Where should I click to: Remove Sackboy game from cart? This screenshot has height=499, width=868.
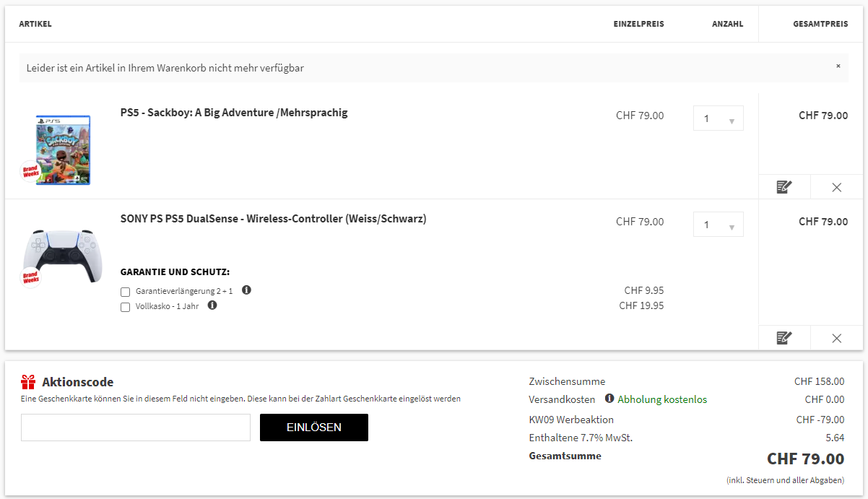pyautogui.click(x=836, y=187)
